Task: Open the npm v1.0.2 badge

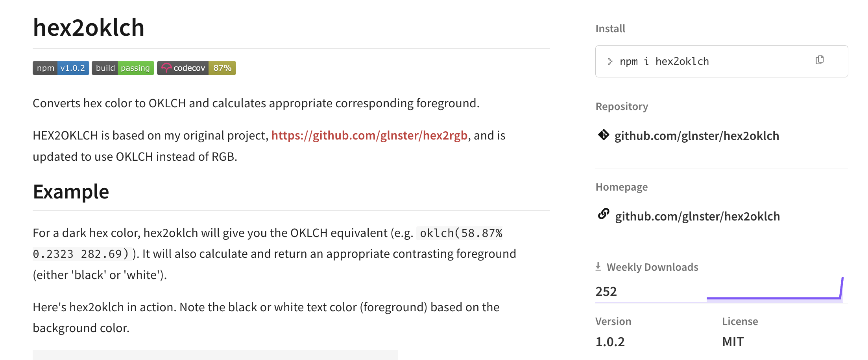Action: click(61, 68)
